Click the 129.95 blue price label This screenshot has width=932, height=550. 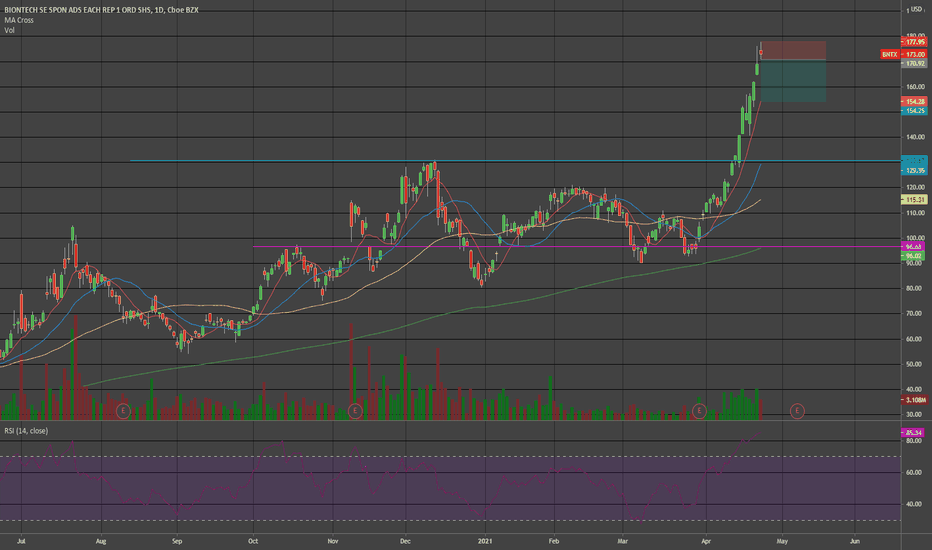pyautogui.click(x=914, y=171)
